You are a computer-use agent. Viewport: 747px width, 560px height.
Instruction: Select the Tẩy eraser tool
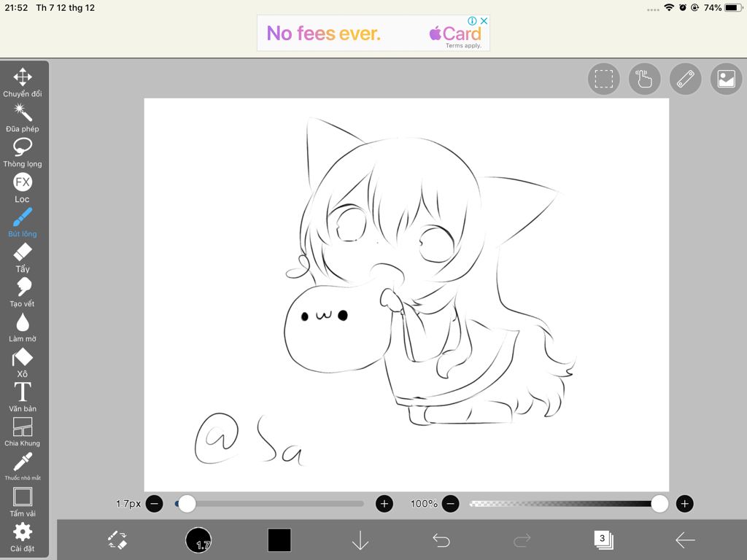click(23, 257)
